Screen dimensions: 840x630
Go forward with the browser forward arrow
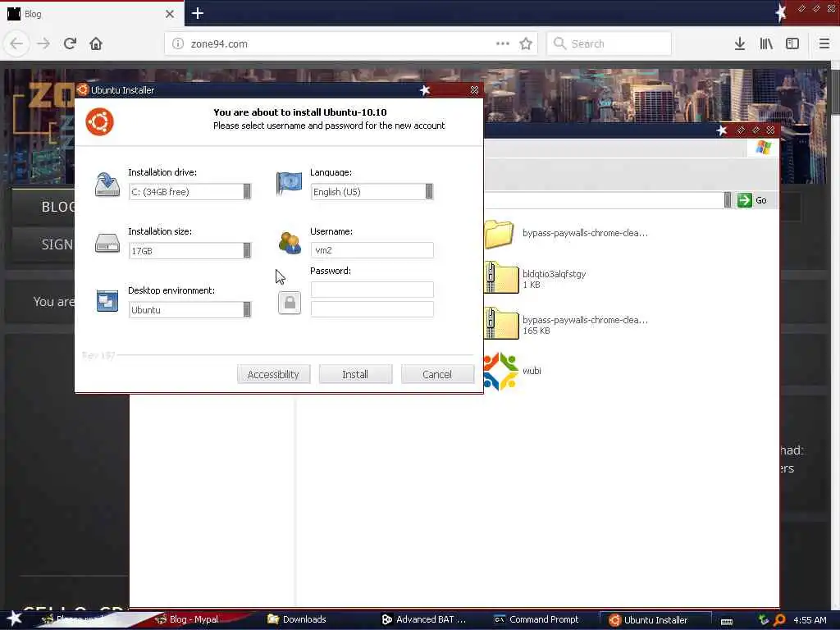43,43
